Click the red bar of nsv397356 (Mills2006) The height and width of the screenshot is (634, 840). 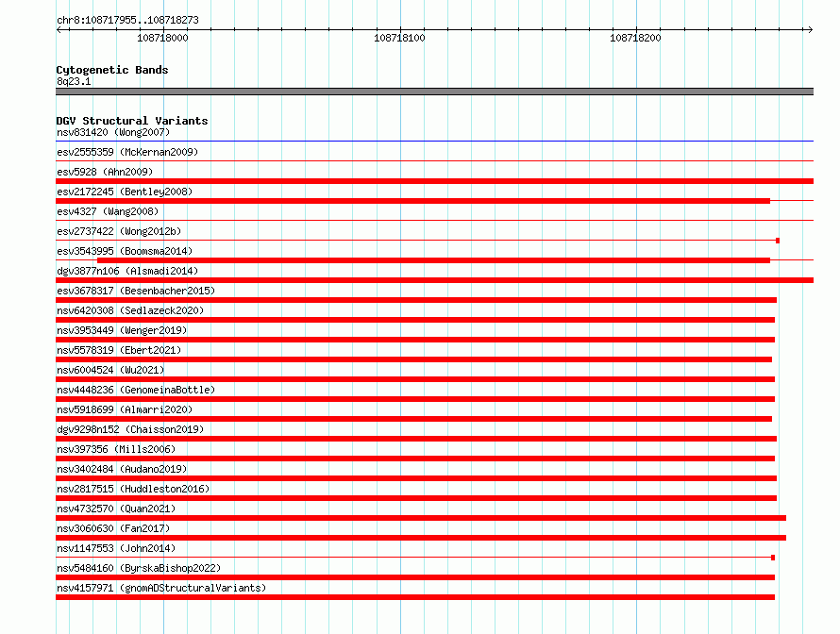pos(415,459)
